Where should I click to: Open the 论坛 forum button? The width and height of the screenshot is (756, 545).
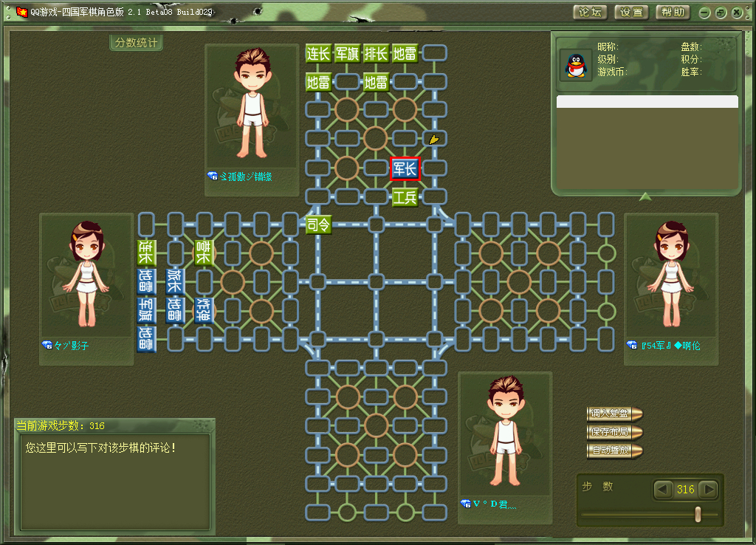[591, 13]
